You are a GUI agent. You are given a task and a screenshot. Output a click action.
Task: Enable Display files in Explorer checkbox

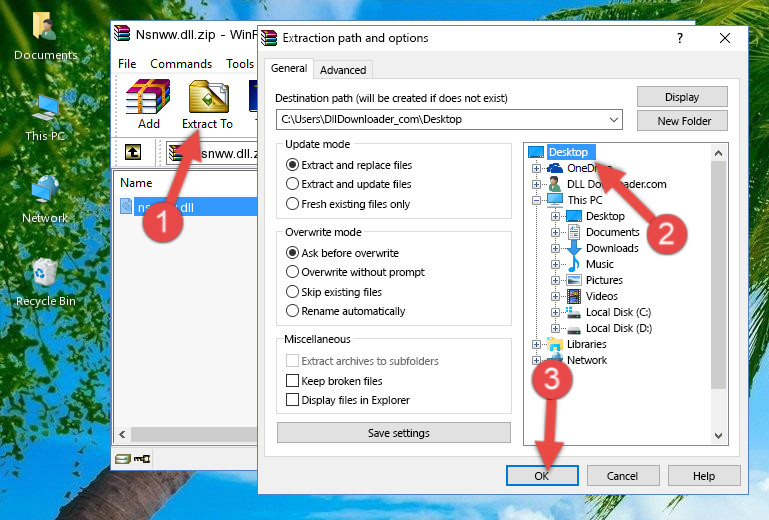point(292,400)
